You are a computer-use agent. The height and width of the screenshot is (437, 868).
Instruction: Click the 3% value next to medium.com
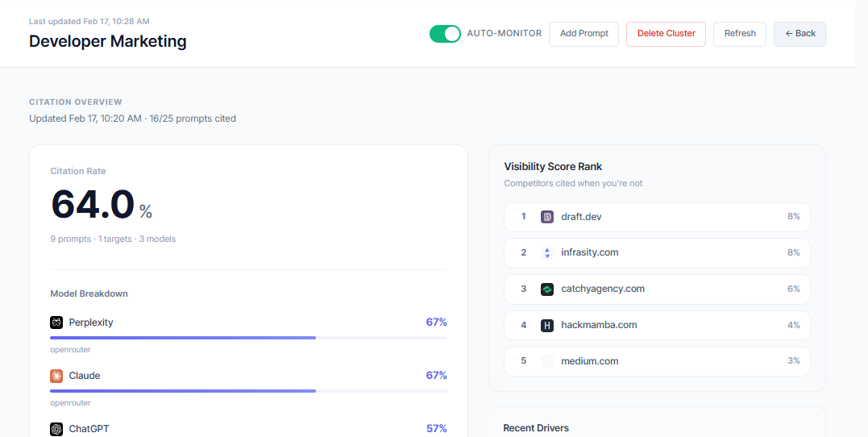[794, 360]
